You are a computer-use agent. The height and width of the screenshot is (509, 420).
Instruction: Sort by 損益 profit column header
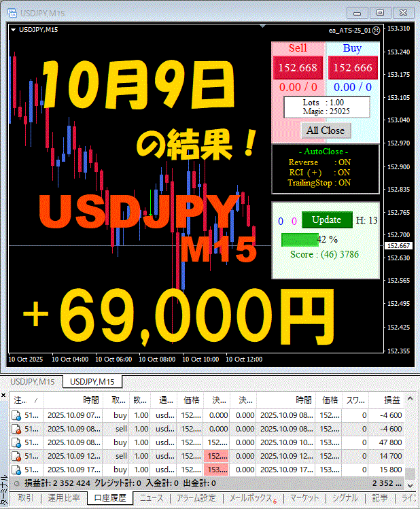coord(387,400)
